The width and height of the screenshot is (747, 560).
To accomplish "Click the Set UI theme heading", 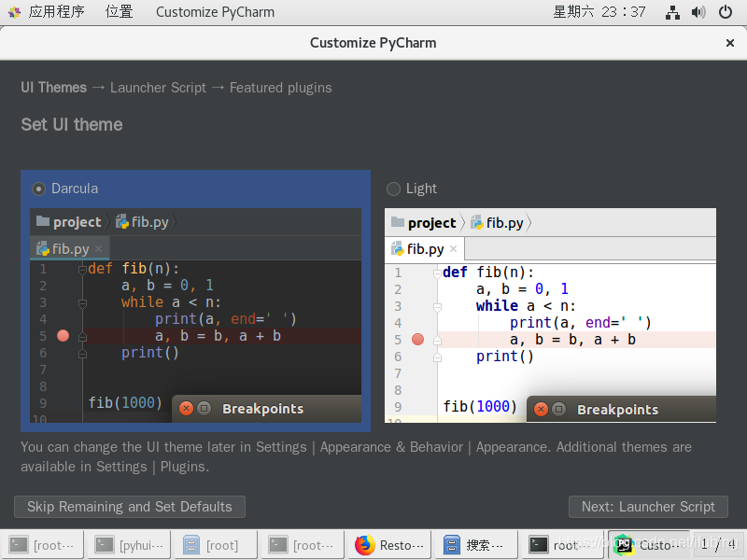I will coord(72,125).
